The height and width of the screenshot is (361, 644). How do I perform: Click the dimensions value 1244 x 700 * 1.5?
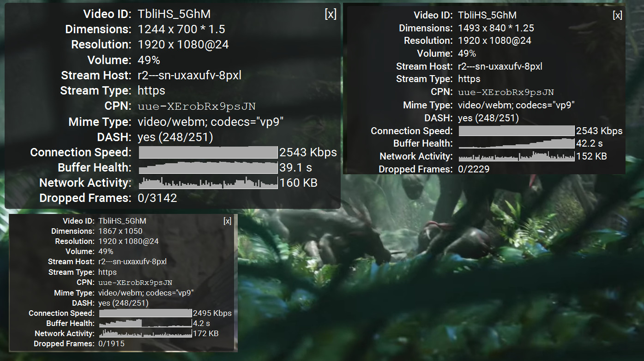click(x=181, y=29)
